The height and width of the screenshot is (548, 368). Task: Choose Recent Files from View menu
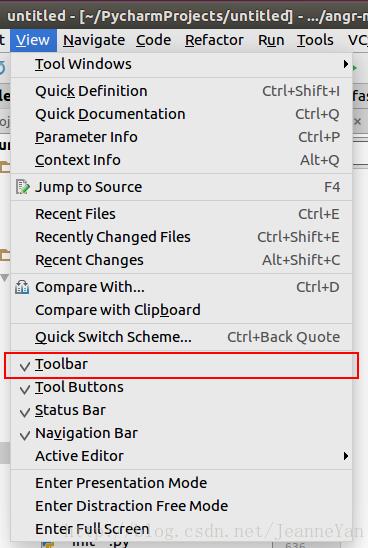tap(181, 214)
